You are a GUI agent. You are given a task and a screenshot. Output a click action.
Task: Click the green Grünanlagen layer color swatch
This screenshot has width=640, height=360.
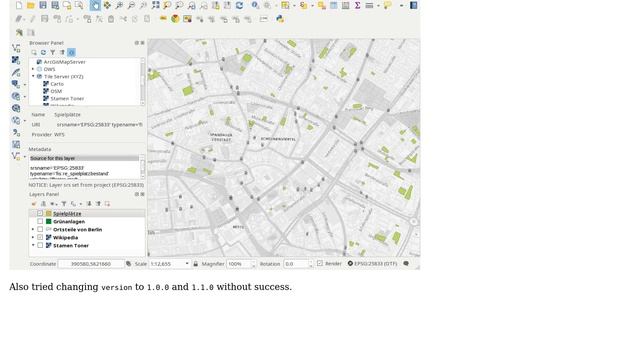(49, 221)
